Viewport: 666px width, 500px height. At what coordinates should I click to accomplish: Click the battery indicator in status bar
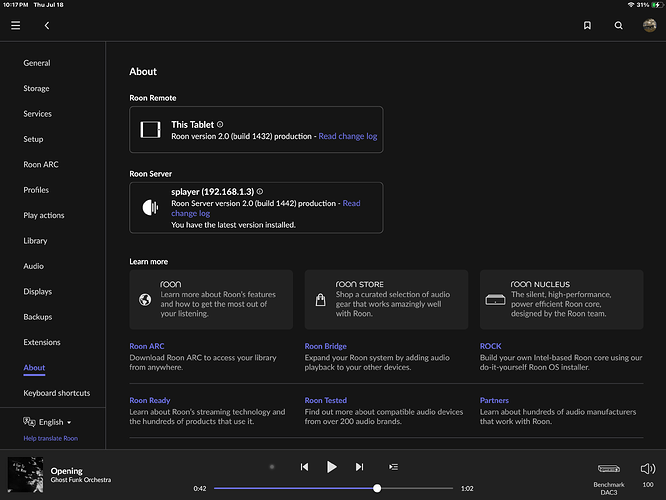point(658,5)
